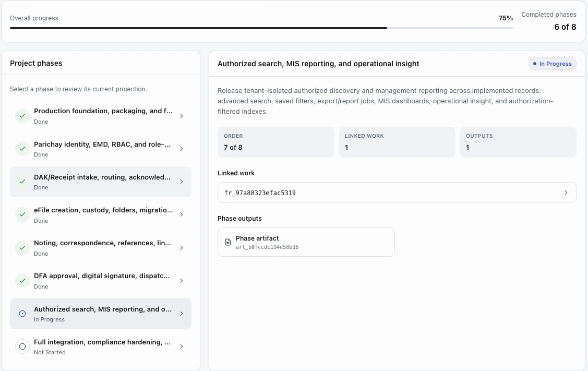Click the Linked work section heading

(x=236, y=173)
